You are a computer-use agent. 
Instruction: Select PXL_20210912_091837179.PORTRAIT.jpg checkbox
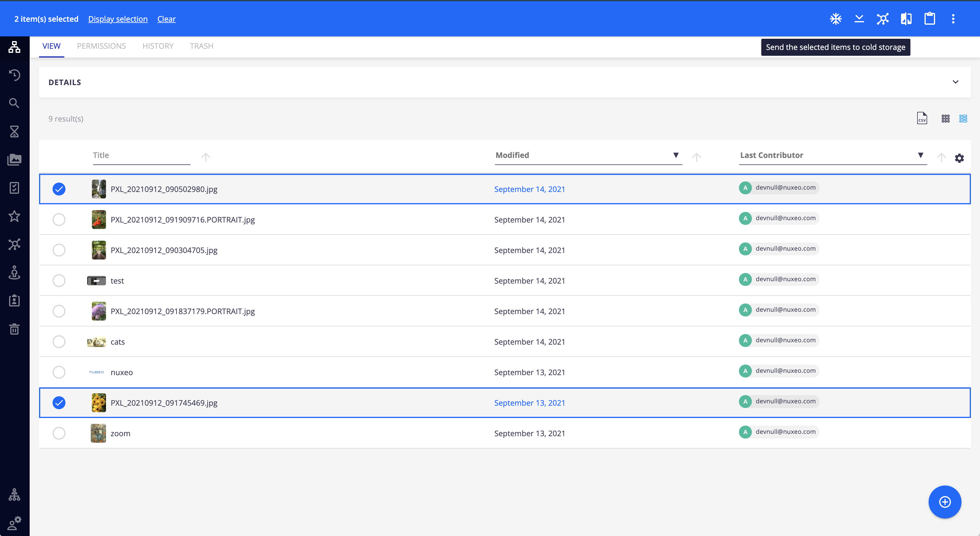pyautogui.click(x=59, y=311)
